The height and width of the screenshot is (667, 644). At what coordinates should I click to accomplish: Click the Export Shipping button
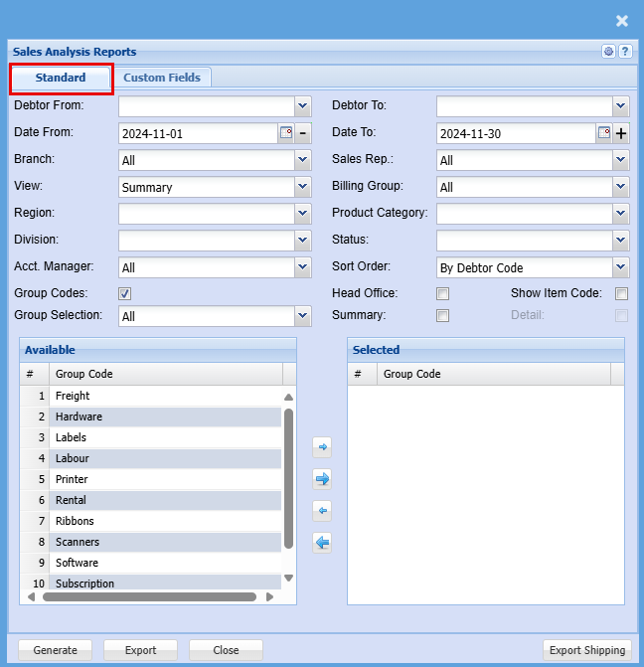point(586,650)
